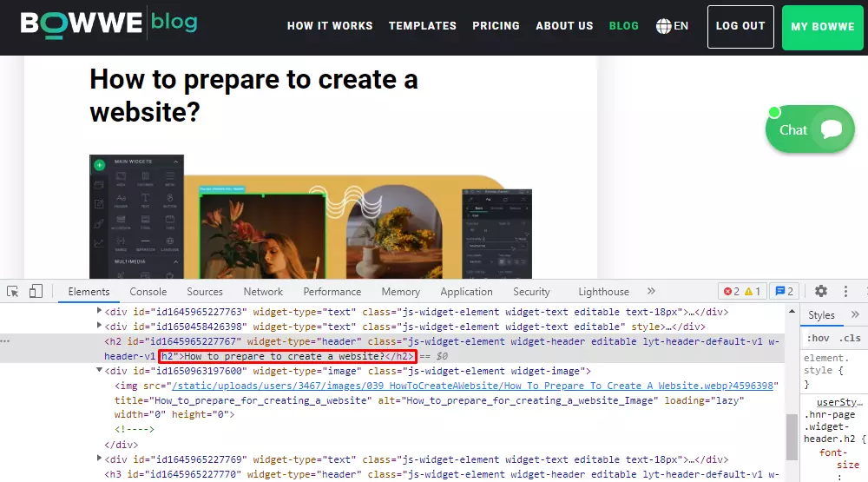The height and width of the screenshot is (482, 868).
Task: Click the Elements panel scrollbar up arrow
Action: (792, 312)
